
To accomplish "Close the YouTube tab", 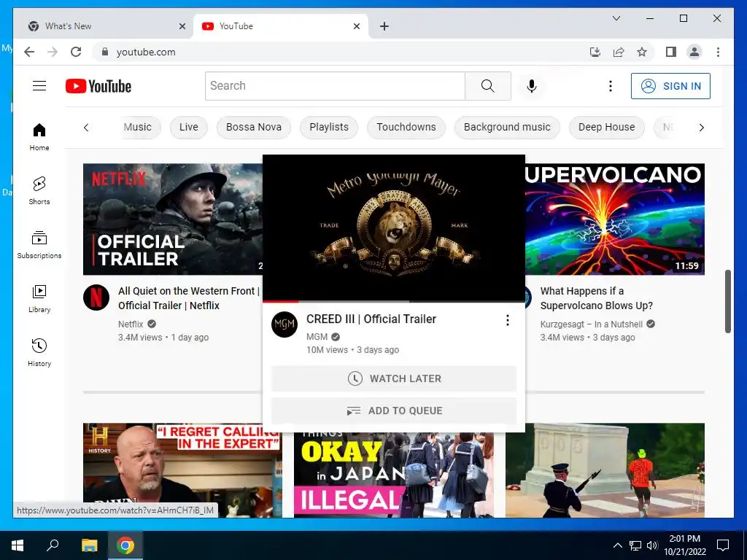I will (x=356, y=26).
